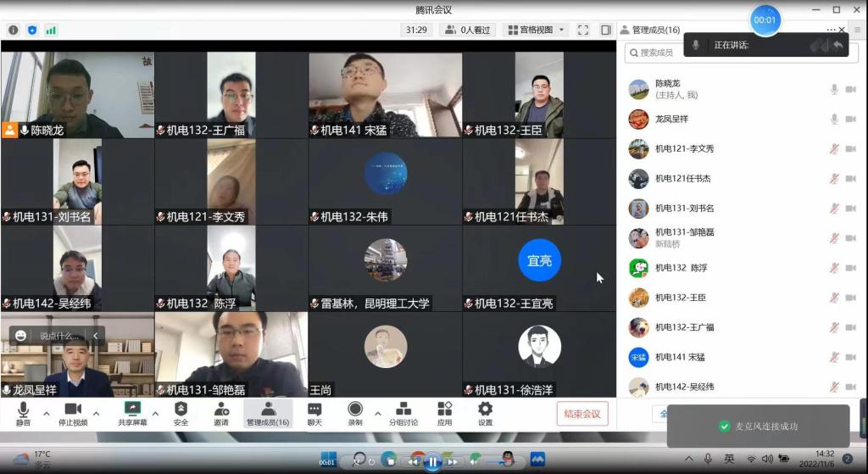Viewport: 868px width, 474px height.
Task: Select 管理成员(16) in bottom toolbar
Action: pos(268,413)
